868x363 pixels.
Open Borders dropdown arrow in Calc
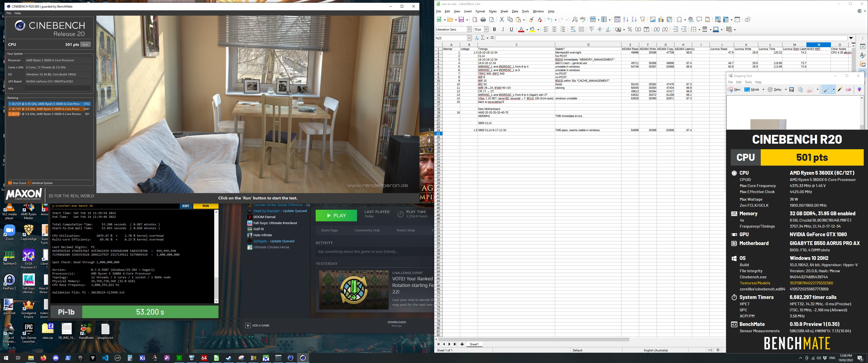[x=699, y=30]
